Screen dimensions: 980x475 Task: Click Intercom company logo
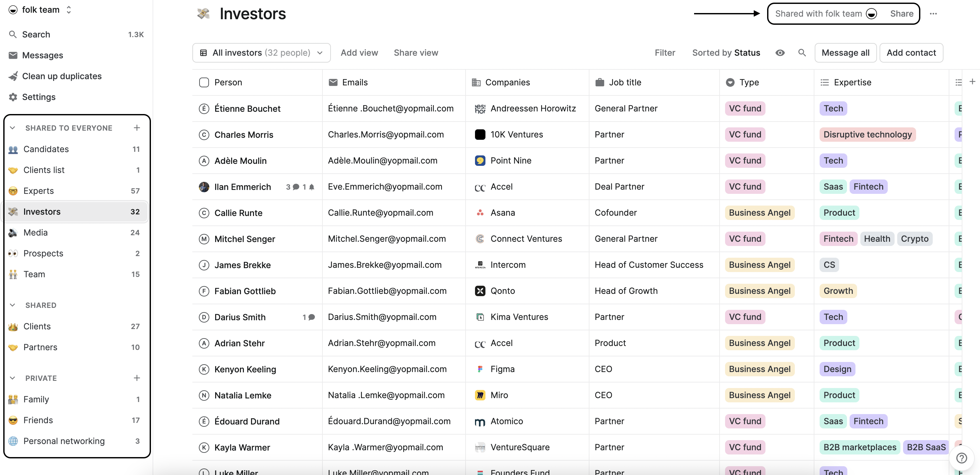click(480, 265)
